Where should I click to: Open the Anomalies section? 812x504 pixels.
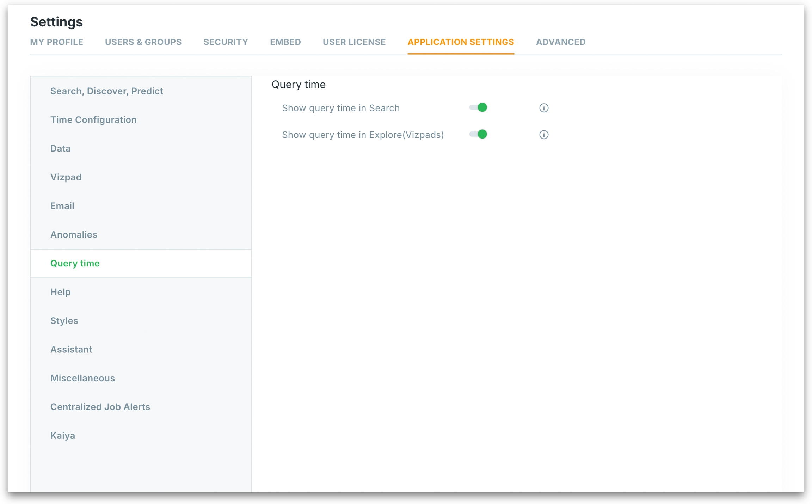point(74,235)
